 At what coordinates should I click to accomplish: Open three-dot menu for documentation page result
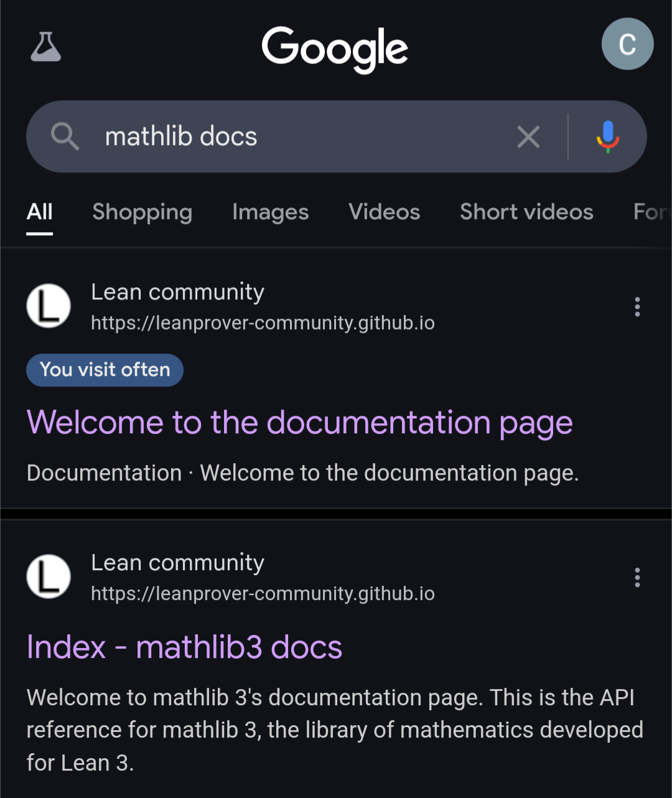pyautogui.click(x=637, y=307)
